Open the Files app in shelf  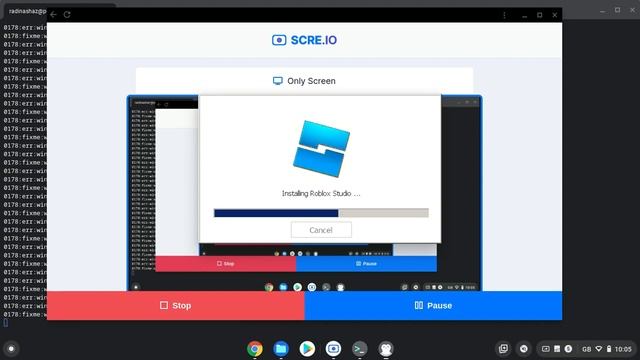[281, 349]
